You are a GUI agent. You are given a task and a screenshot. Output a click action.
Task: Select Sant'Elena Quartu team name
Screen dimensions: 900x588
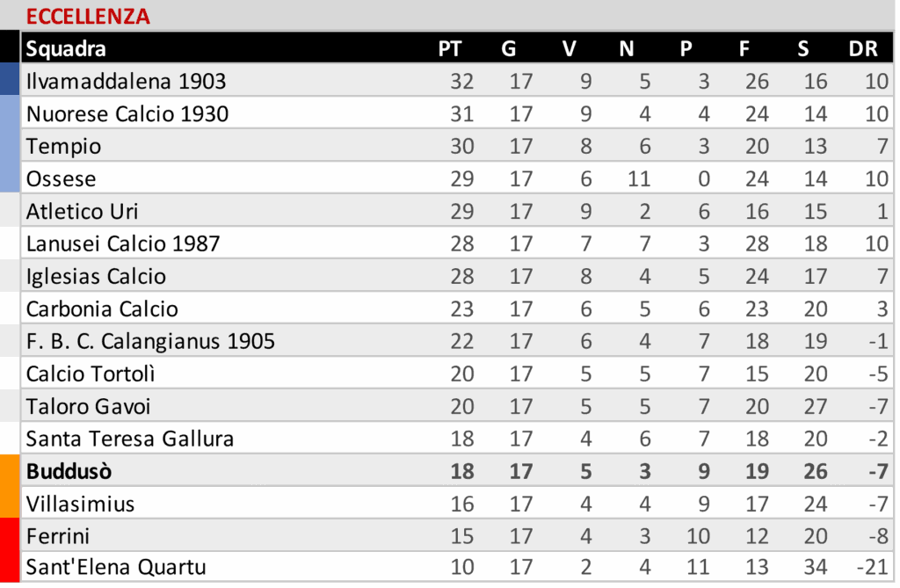116,568
